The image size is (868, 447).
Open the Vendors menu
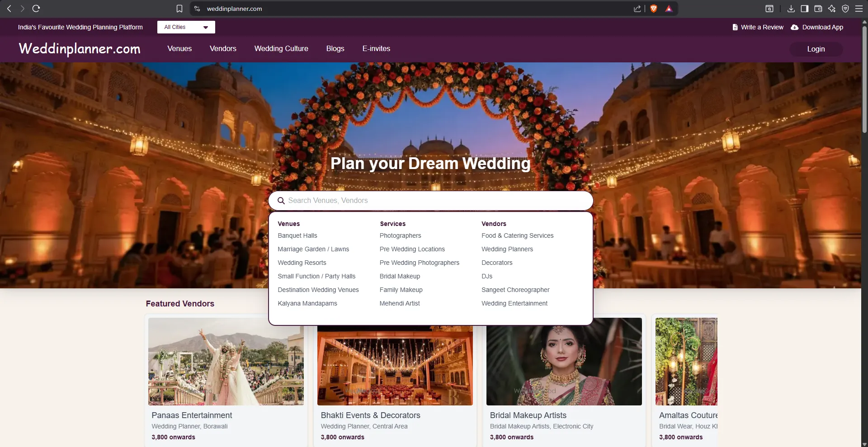(223, 49)
